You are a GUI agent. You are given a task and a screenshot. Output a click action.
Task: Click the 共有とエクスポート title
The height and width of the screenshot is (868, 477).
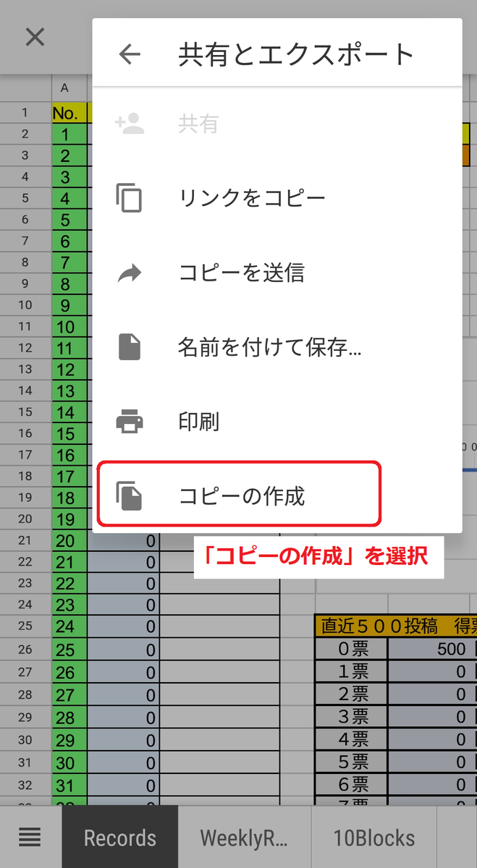click(296, 54)
